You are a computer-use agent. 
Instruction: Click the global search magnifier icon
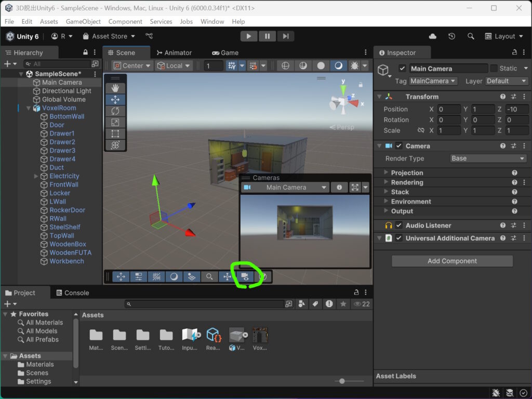[471, 36]
